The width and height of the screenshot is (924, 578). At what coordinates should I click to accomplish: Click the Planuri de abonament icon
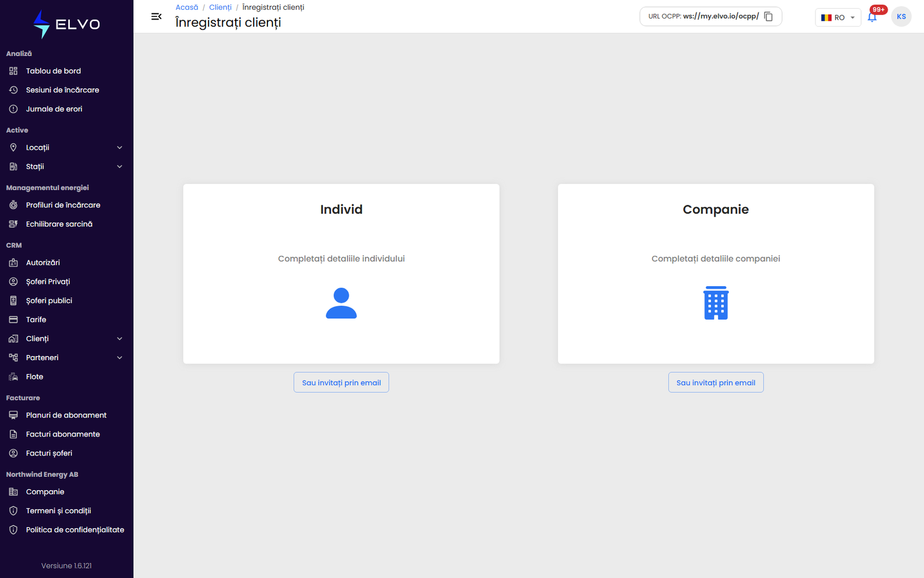point(13,415)
